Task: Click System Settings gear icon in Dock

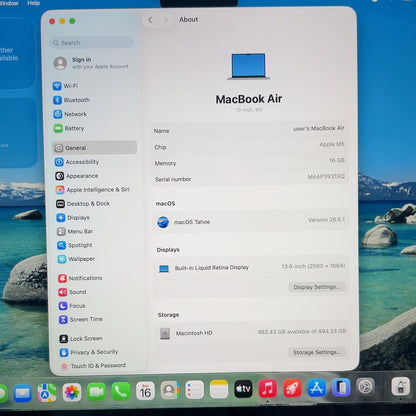Action: point(366,387)
